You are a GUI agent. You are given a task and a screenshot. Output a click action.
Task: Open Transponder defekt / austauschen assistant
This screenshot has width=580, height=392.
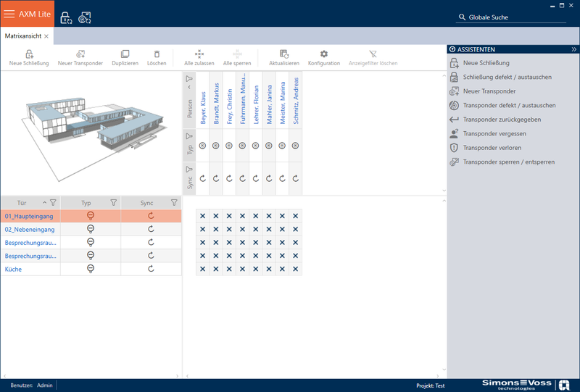(x=509, y=105)
